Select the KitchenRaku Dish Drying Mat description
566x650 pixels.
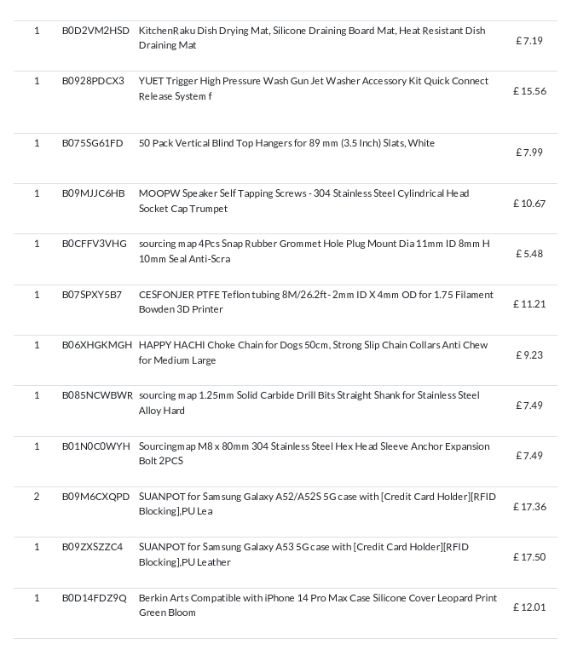coord(312,38)
